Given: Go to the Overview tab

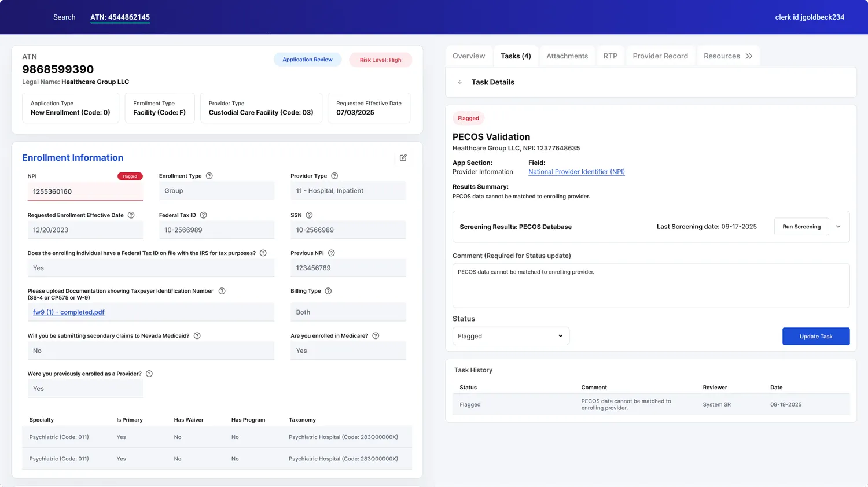Looking at the screenshot, I should [x=469, y=56].
